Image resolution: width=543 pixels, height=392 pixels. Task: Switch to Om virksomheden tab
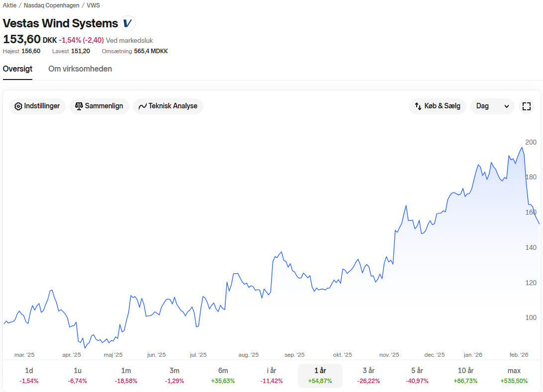[x=80, y=69]
